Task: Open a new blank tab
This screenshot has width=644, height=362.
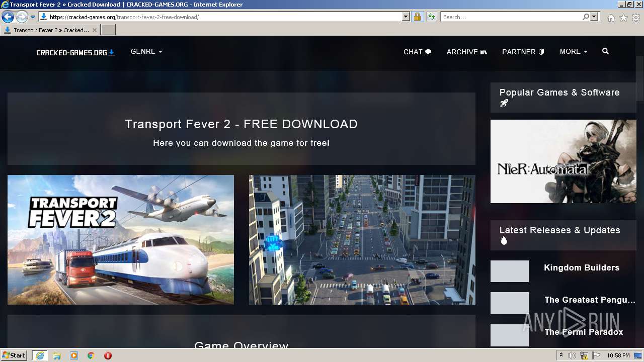Action: point(108,30)
